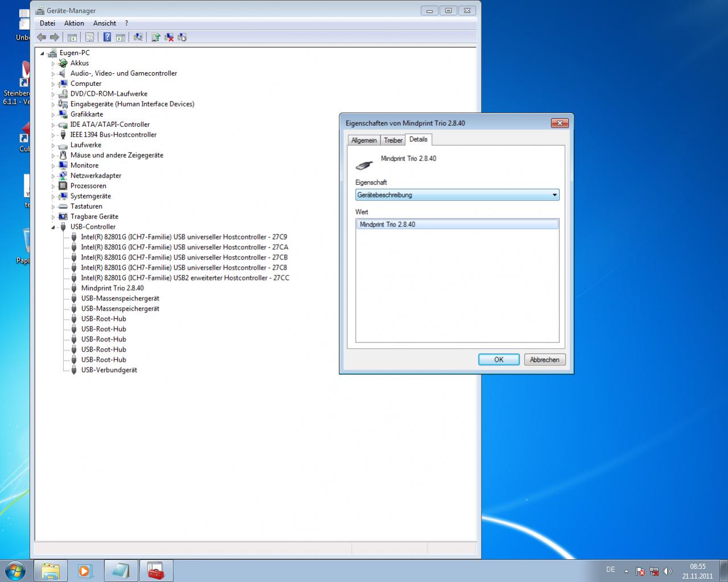728x582 pixels.
Task: Open the Ansicht menu
Action: click(105, 23)
